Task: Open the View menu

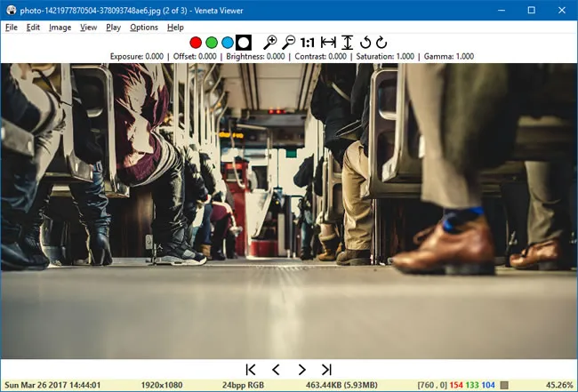Action: (88, 28)
